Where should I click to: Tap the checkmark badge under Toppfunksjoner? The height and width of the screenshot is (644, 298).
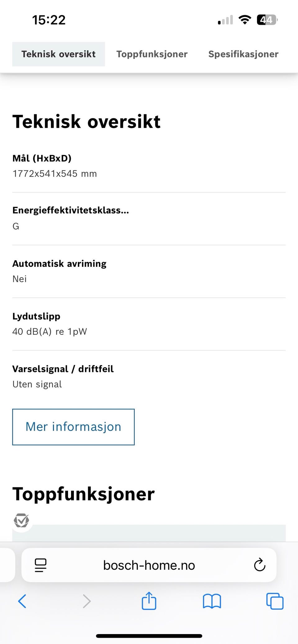pyautogui.click(x=21, y=520)
